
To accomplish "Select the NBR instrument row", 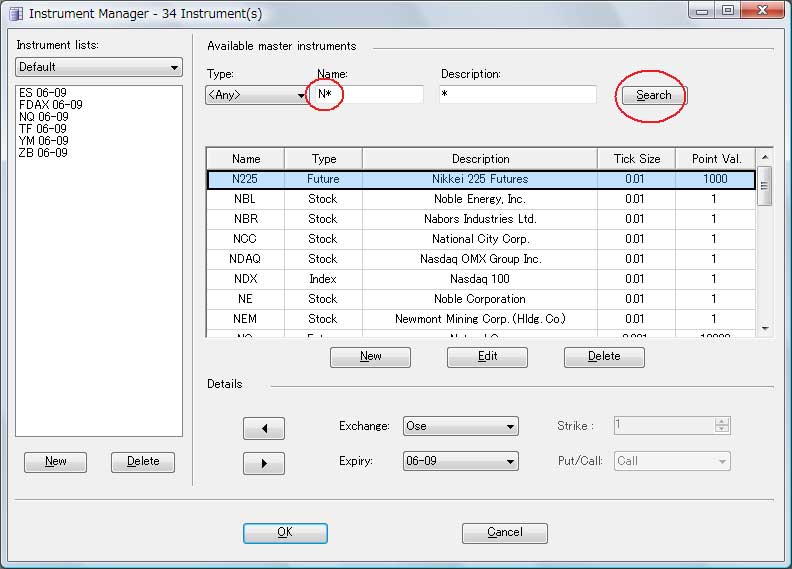I will click(x=481, y=219).
